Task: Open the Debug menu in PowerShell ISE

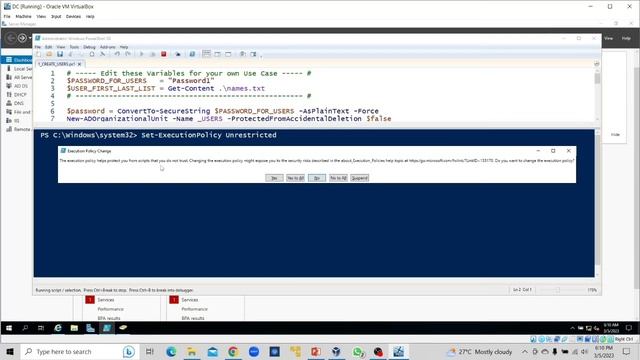Action: (x=89, y=47)
